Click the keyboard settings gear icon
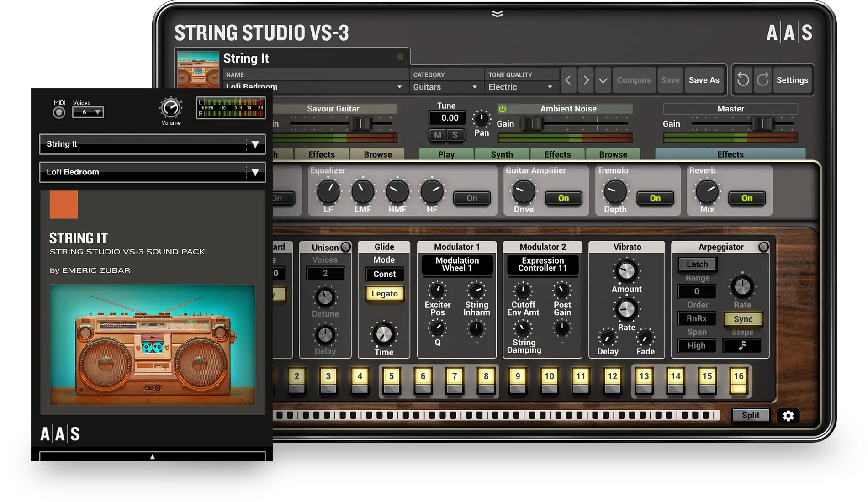 pos(789,416)
